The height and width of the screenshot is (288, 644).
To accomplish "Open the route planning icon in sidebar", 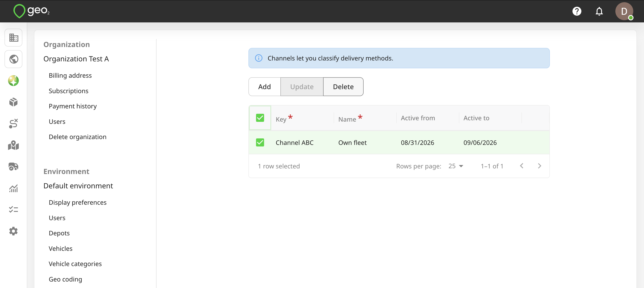I will point(13,123).
